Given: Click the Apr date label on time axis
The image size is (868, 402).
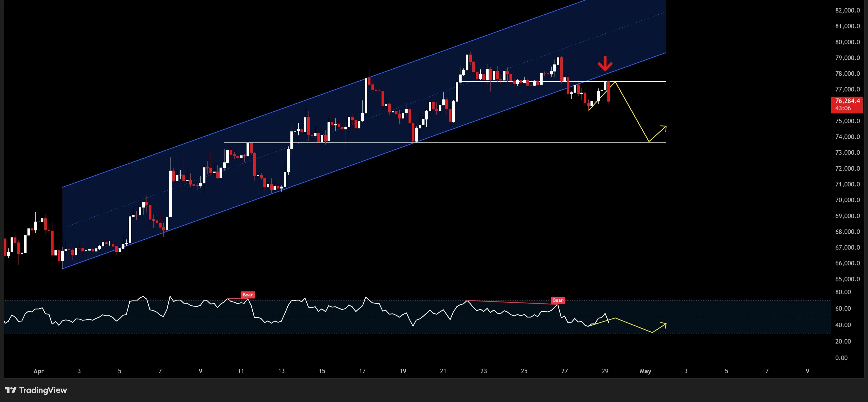Looking at the screenshot, I should (x=39, y=371).
